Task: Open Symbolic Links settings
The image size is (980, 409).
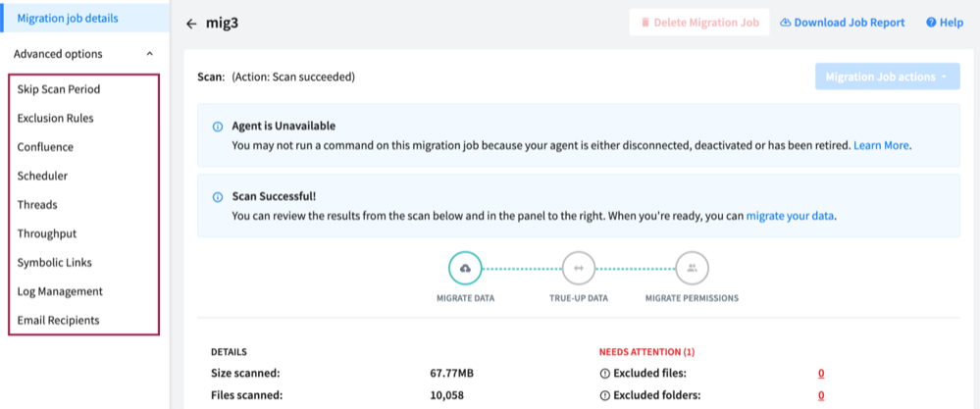Action: point(54,262)
